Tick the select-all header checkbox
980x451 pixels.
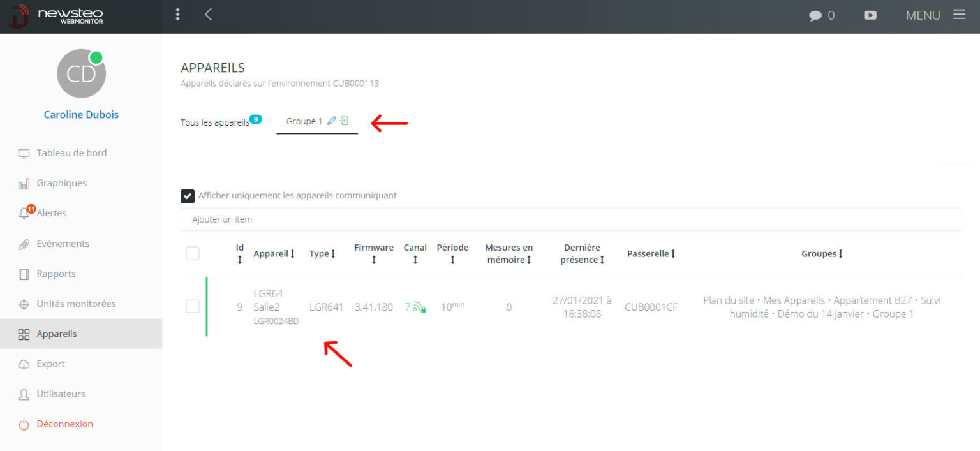coord(193,253)
